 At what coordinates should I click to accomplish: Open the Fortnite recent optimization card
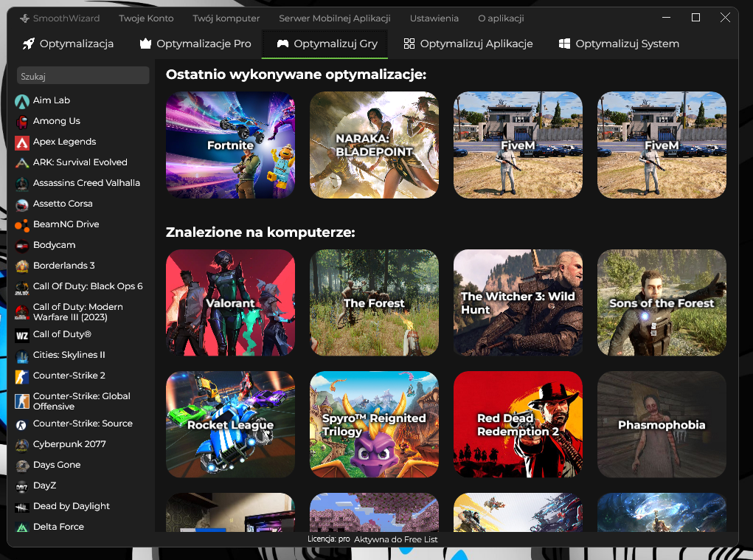click(231, 145)
